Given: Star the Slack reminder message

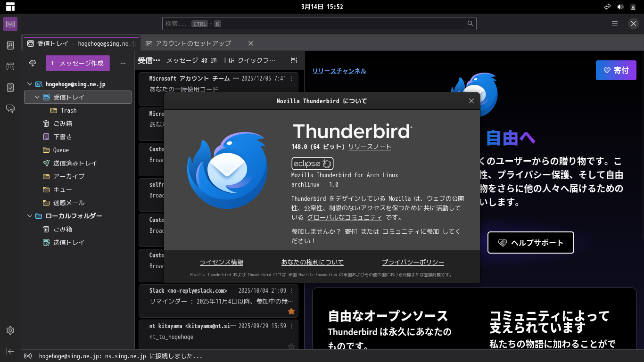Looking at the screenshot, I should pyautogui.click(x=291, y=311).
